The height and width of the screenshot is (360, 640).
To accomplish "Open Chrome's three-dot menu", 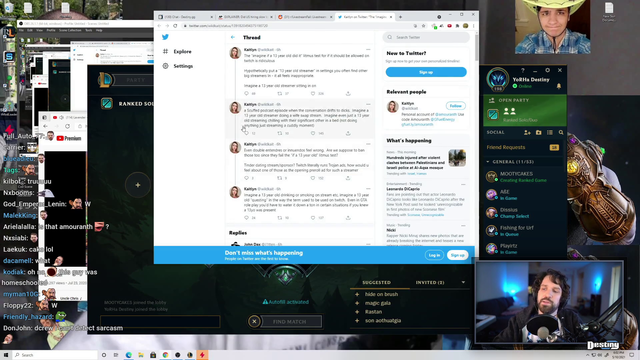I will pos(473,26).
